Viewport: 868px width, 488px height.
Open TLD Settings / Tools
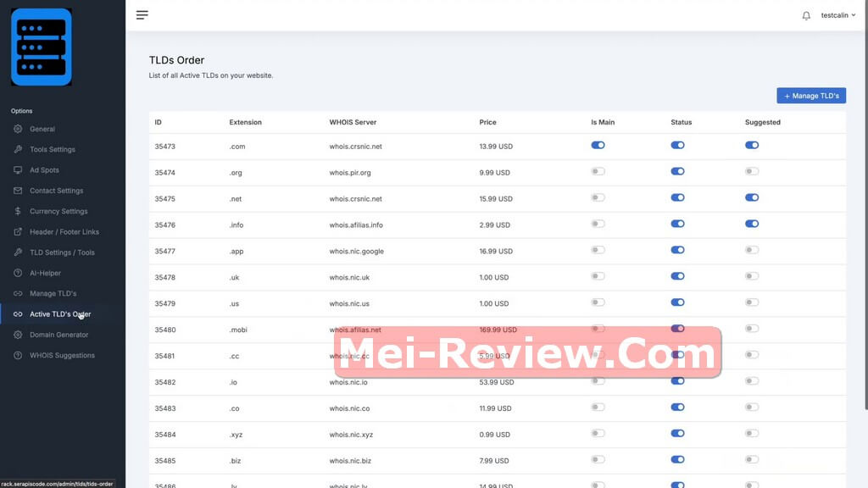[62, 252]
